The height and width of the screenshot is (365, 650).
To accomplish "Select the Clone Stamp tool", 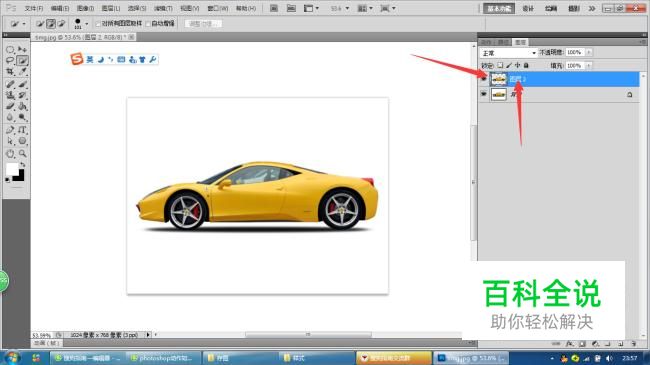I will (x=10, y=95).
